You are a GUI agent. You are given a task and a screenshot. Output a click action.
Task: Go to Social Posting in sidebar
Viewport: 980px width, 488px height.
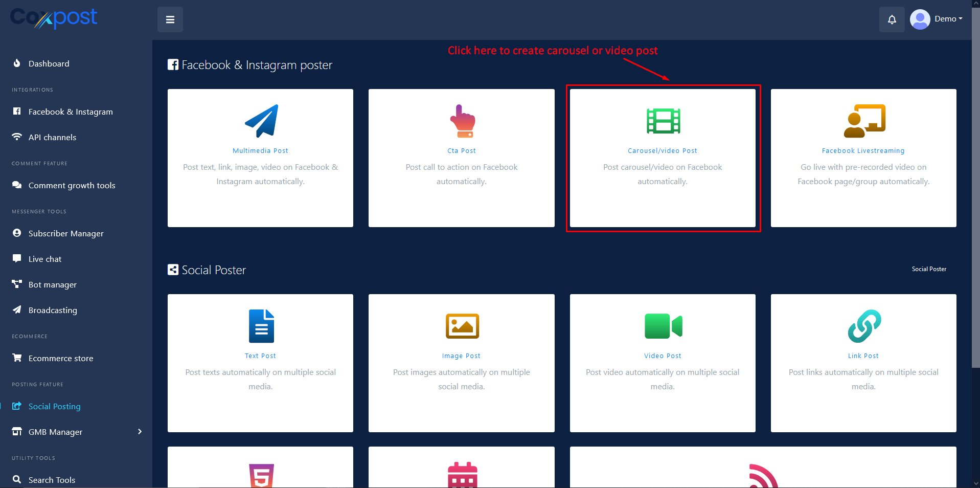point(54,406)
